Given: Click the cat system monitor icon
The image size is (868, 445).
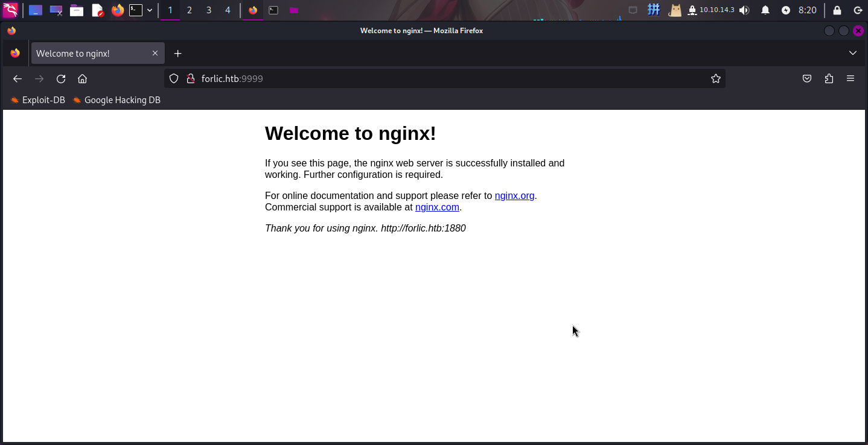Looking at the screenshot, I should pyautogui.click(x=675, y=10).
